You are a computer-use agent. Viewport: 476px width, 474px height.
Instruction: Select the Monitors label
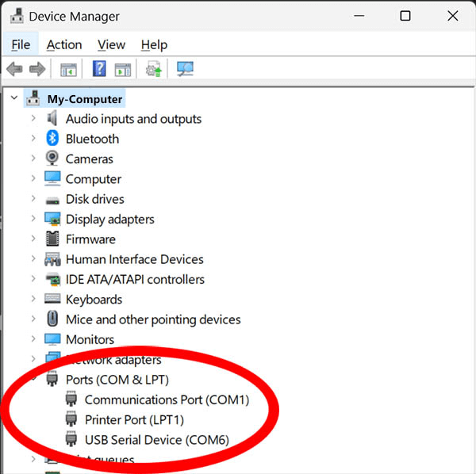pos(90,339)
